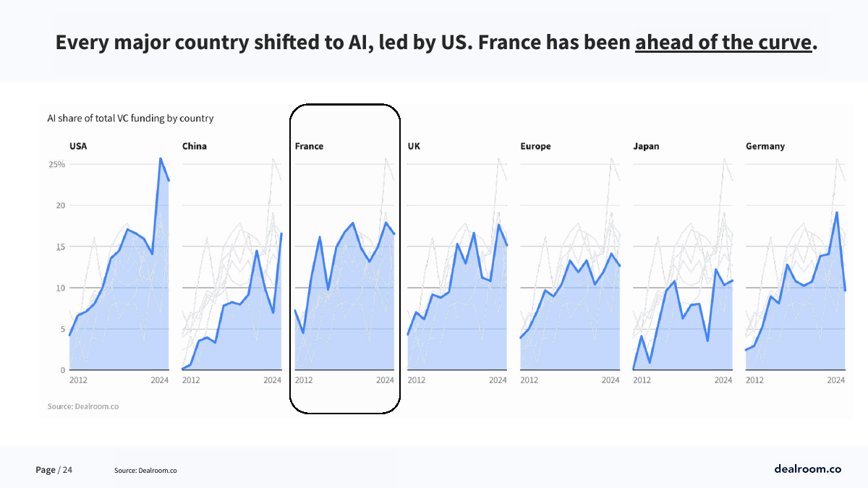This screenshot has width=868, height=488.
Task: Click the USA chart heading
Action: click(78, 146)
